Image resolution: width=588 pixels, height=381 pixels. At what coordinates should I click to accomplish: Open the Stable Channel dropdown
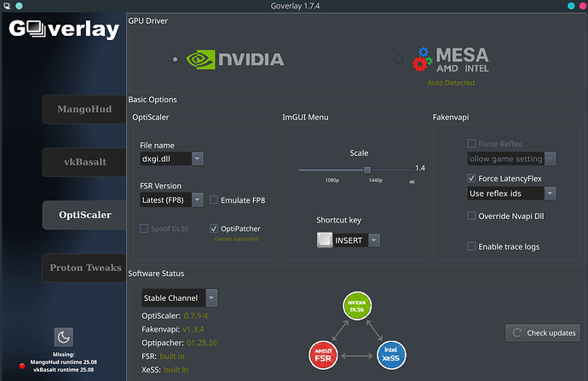[179, 298]
